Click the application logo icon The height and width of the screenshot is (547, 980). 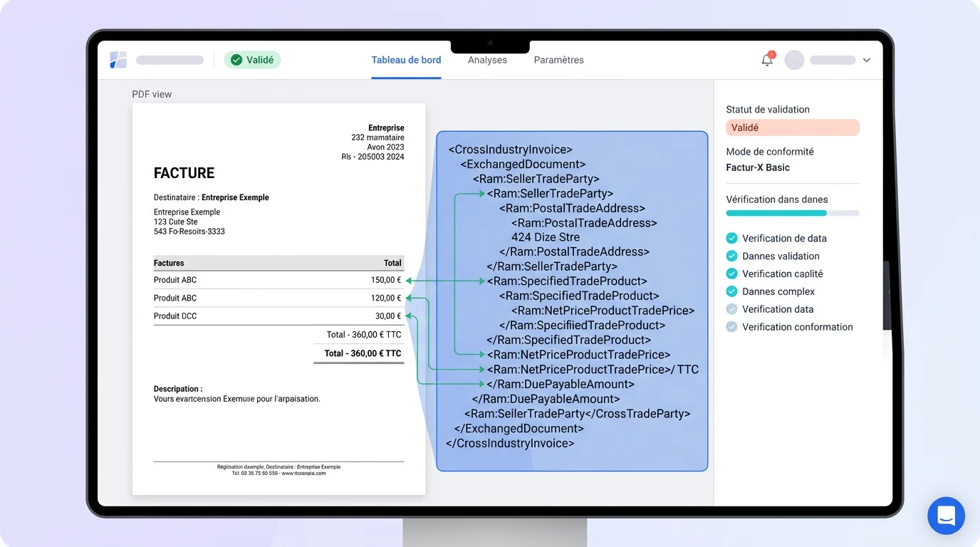click(118, 60)
